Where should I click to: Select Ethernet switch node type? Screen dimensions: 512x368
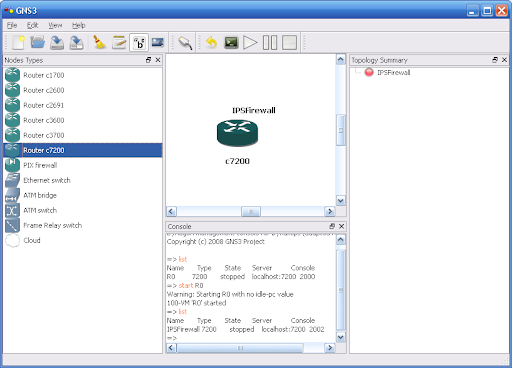point(83,180)
